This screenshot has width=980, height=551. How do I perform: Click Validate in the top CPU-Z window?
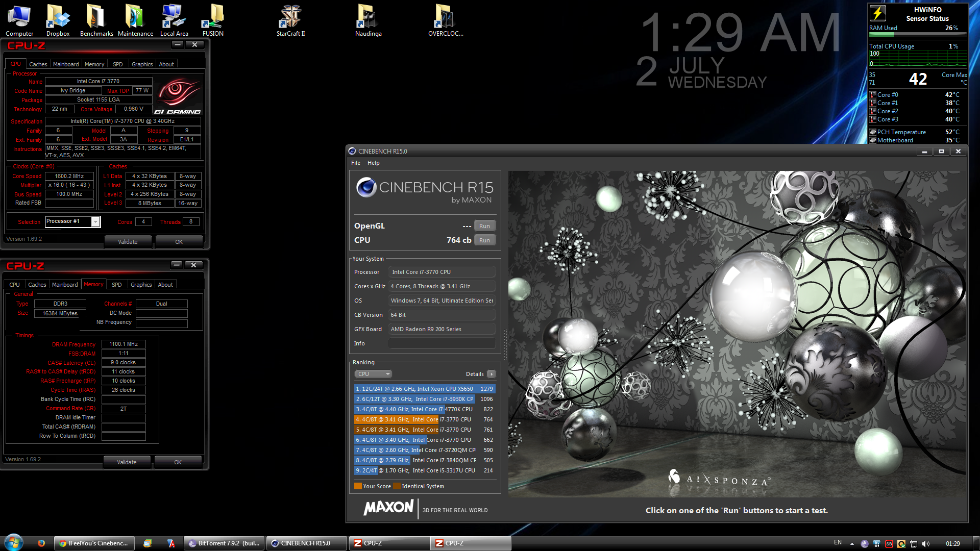128,242
